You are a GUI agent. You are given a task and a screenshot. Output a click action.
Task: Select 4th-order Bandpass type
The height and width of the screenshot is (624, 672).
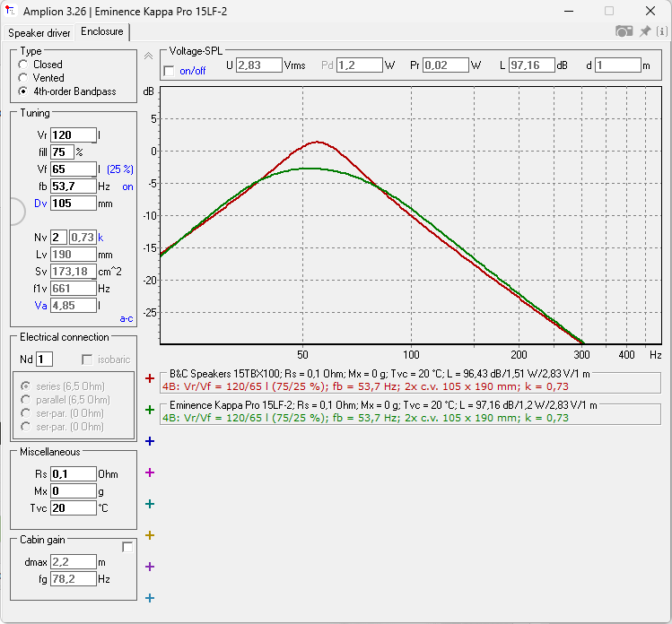(x=23, y=91)
